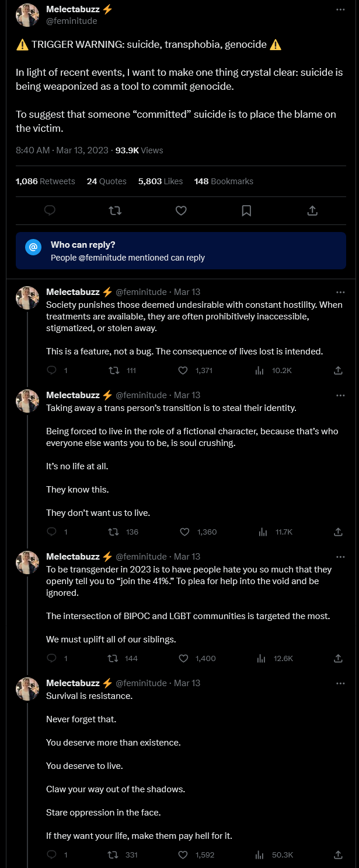View the 1,086 Retweets list
This screenshot has width=359, height=868.
[46, 181]
